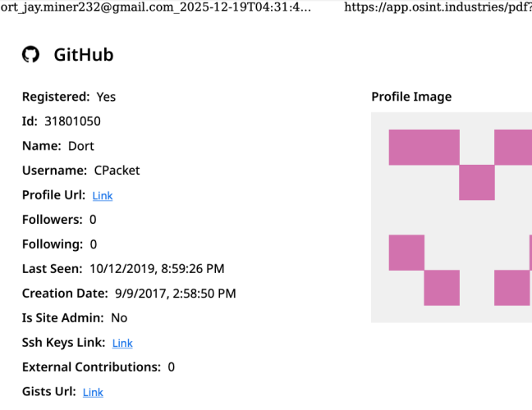Click the Followers count value

93,220
